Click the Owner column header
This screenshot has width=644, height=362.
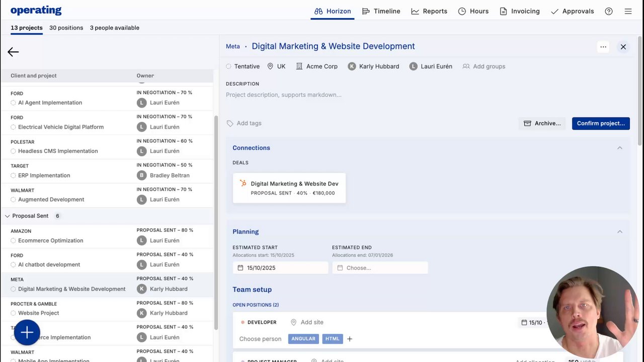pos(145,76)
